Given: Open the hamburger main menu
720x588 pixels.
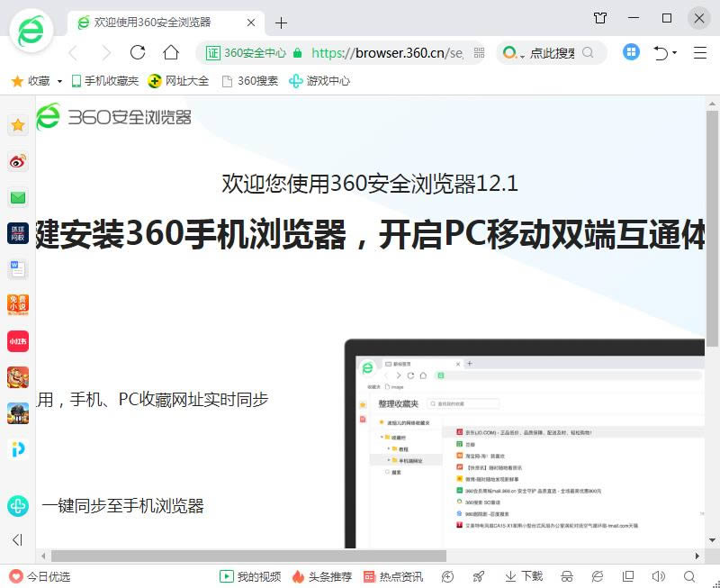Looking at the screenshot, I should click(700, 53).
